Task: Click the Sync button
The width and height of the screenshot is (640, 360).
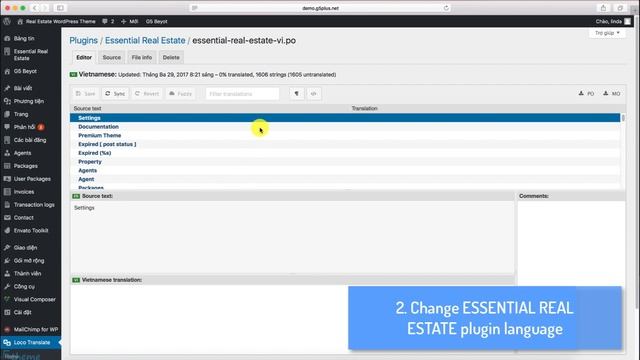Action: [115, 94]
